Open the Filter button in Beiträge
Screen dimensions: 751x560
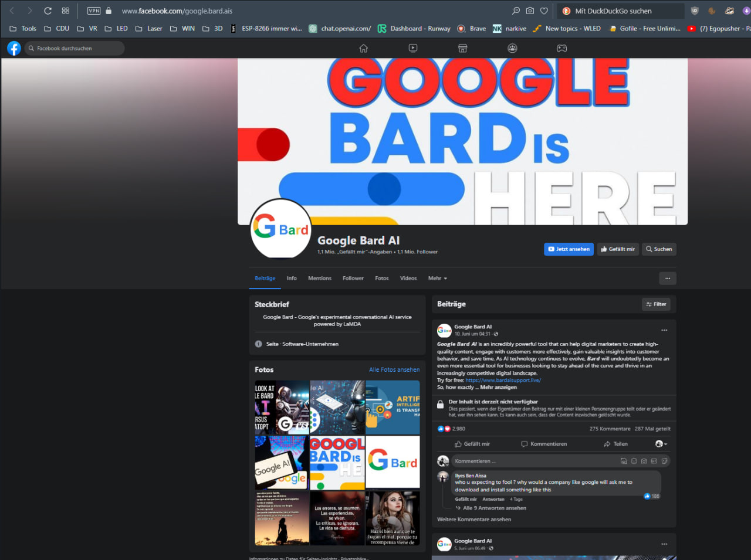pos(656,304)
